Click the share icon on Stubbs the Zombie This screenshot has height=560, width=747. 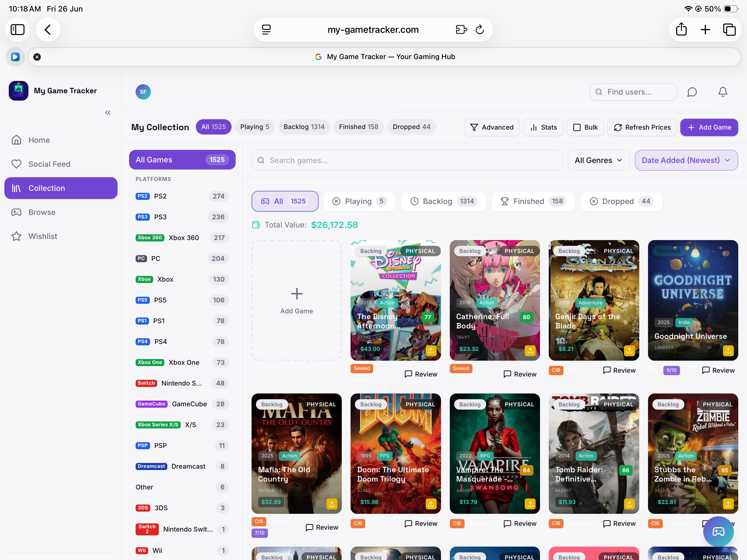(728, 504)
